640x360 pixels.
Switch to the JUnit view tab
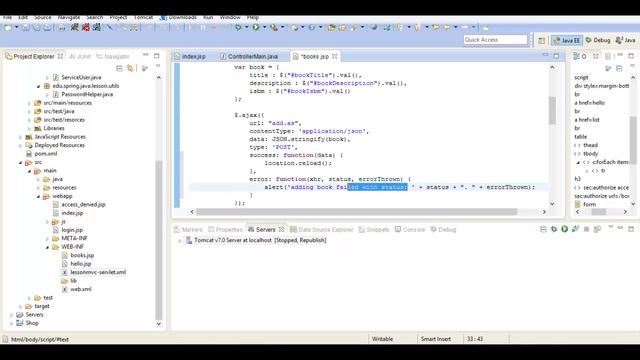pos(80,56)
